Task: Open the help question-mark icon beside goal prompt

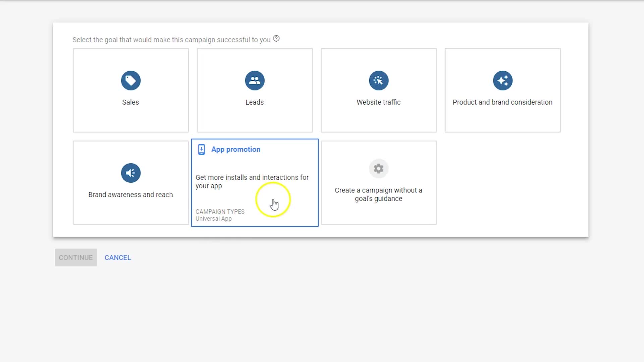Action: point(276,39)
